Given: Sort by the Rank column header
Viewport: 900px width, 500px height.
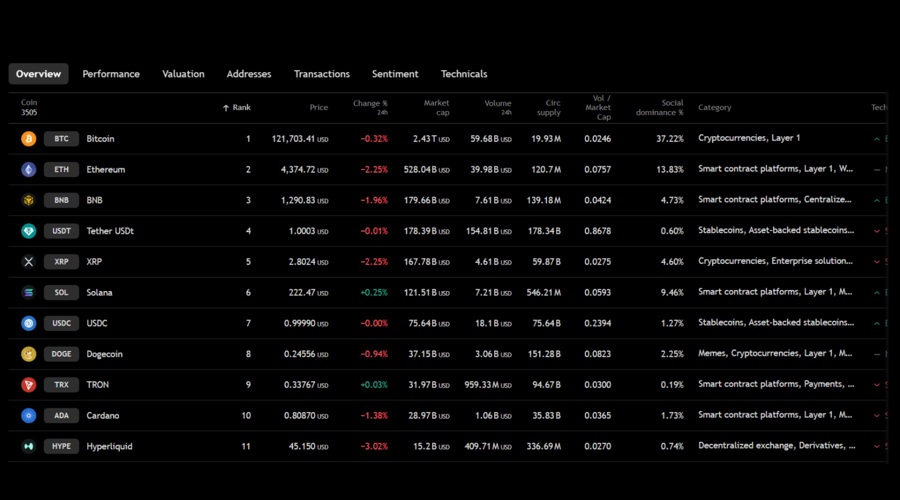Looking at the screenshot, I should 236,107.
